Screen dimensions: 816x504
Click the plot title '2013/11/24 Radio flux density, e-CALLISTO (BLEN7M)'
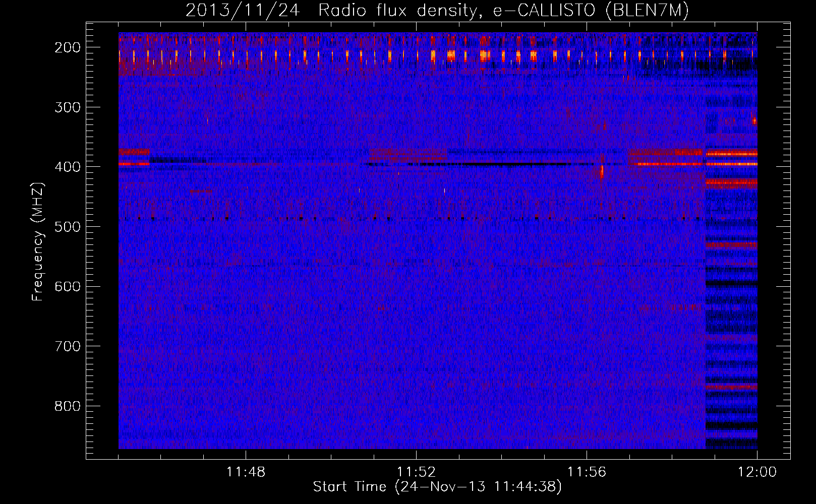pos(437,10)
